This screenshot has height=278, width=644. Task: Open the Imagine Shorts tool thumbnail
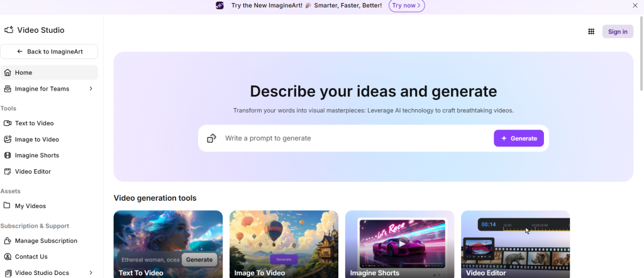pyautogui.click(x=399, y=243)
